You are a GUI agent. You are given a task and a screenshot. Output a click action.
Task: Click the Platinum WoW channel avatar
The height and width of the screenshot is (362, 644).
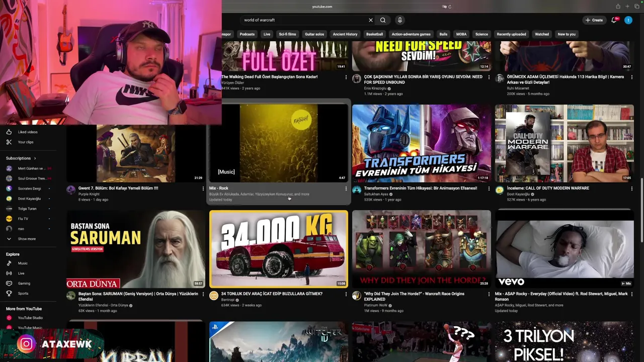click(x=357, y=295)
